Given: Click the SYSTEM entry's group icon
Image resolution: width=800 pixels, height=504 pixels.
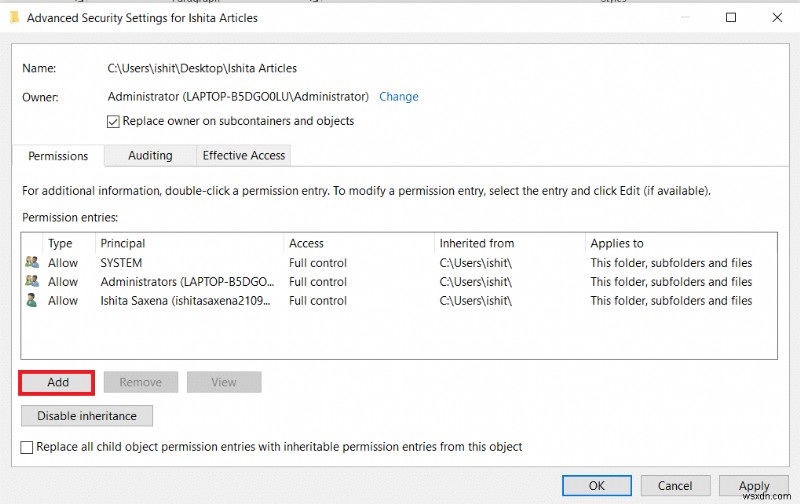Looking at the screenshot, I should [32, 263].
